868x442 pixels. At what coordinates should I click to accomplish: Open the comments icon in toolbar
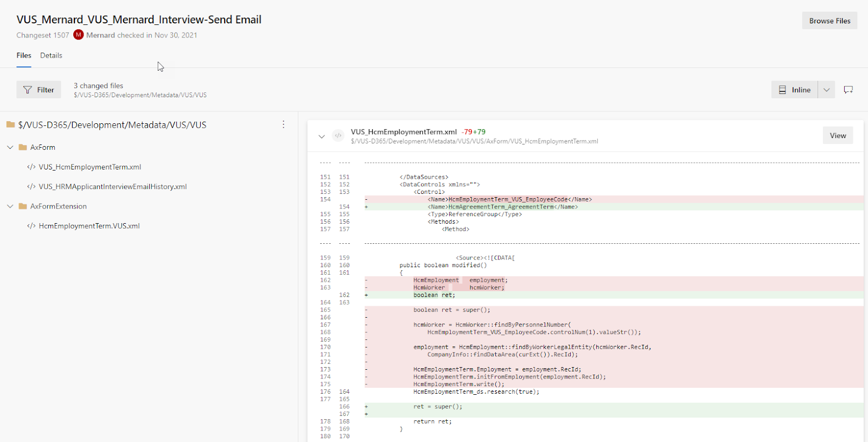848,90
